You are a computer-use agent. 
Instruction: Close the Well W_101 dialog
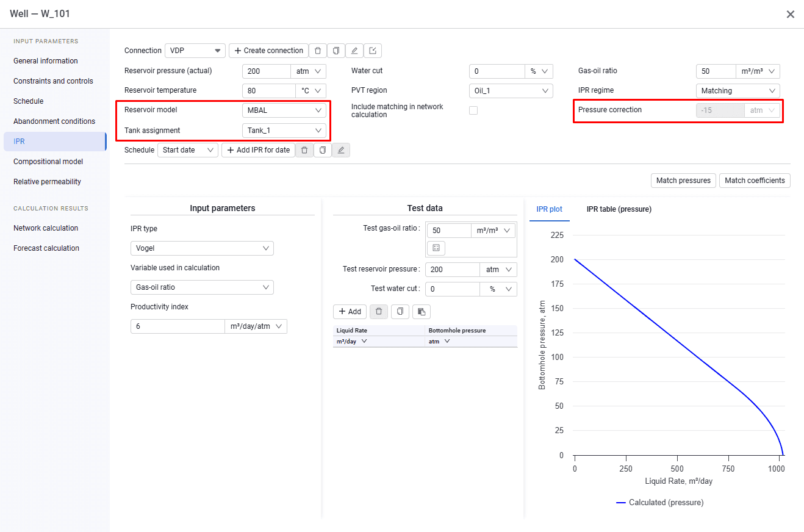click(791, 14)
